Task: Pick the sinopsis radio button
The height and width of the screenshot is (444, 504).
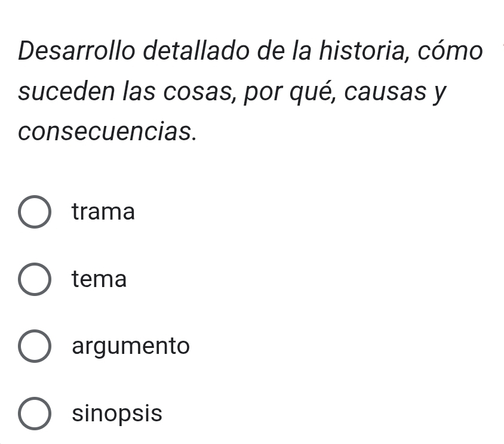Action: (x=34, y=414)
